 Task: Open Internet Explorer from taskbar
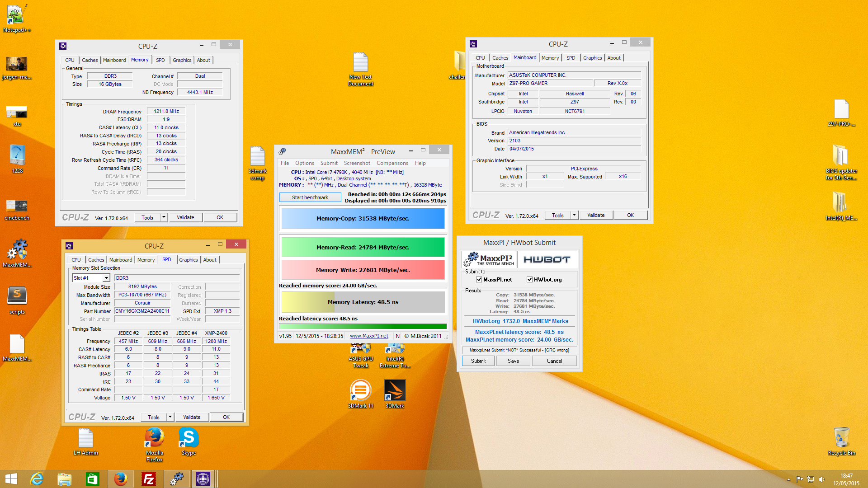pyautogui.click(x=37, y=479)
